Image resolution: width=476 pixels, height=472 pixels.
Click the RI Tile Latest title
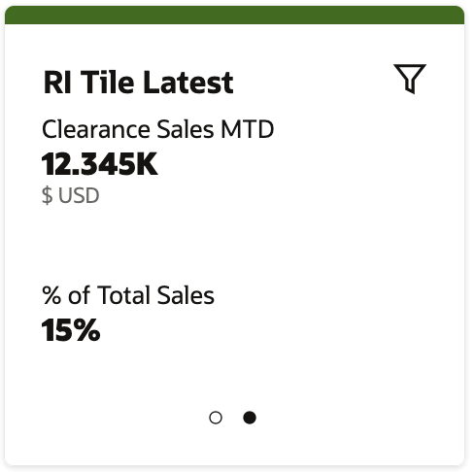(x=138, y=83)
